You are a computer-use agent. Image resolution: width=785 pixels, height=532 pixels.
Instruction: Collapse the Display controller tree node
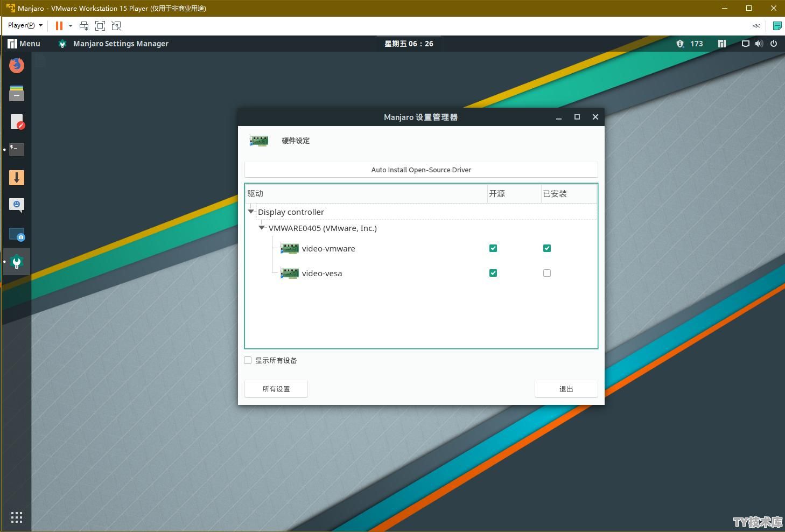coord(251,212)
